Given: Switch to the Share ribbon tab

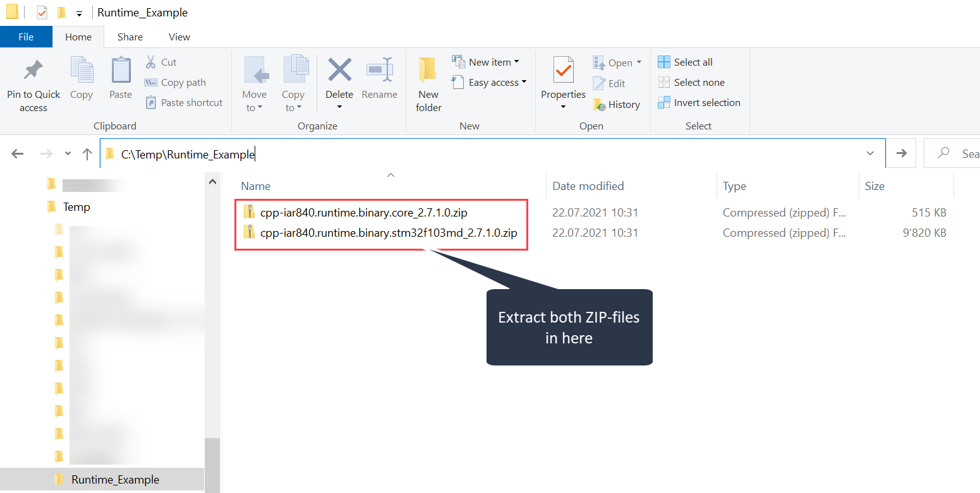Looking at the screenshot, I should pos(130,37).
